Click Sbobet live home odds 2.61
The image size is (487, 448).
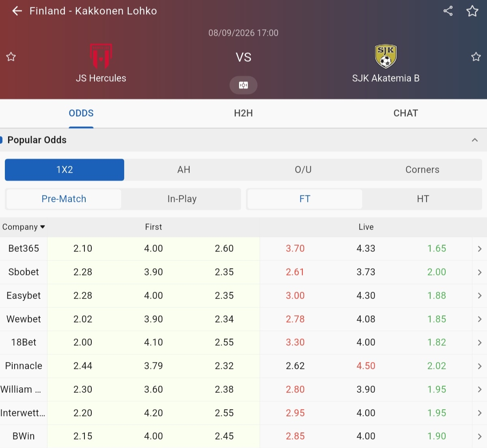[x=295, y=272]
